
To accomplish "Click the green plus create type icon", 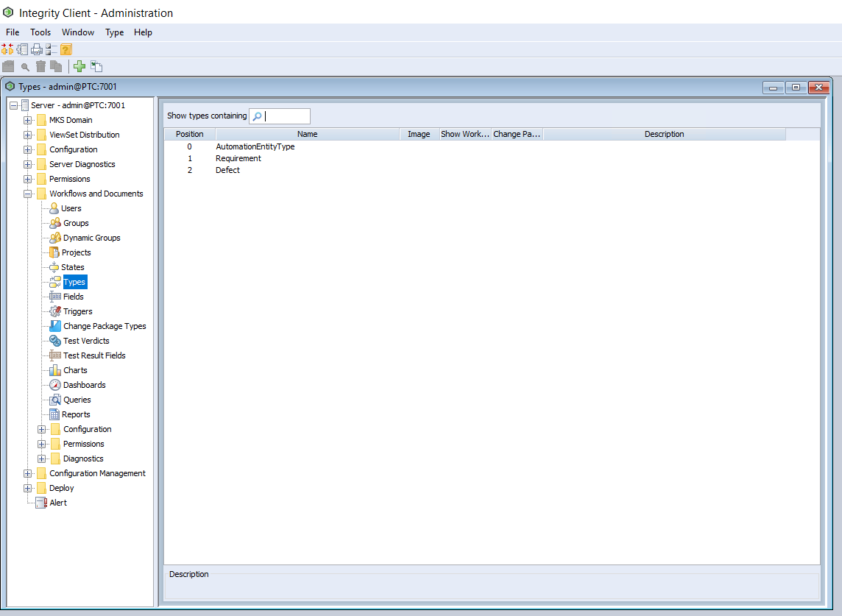I will tap(79, 67).
